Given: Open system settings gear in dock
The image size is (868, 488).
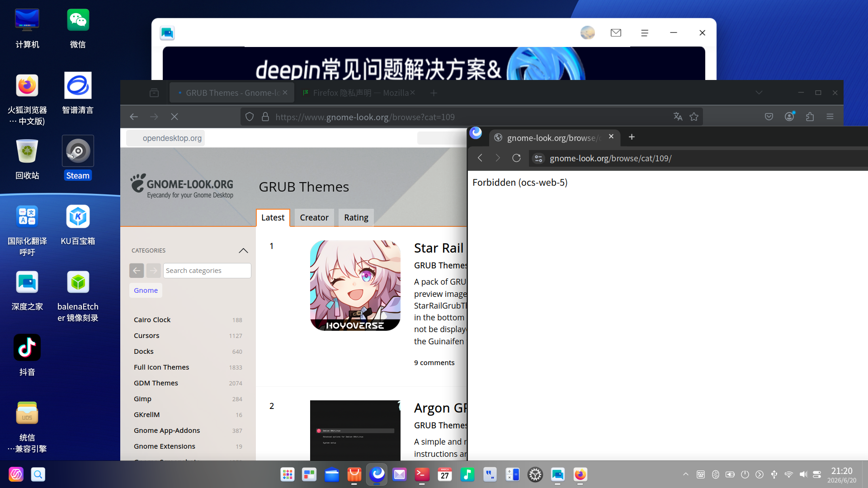Looking at the screenshot, I should click(x=535, y=474).
